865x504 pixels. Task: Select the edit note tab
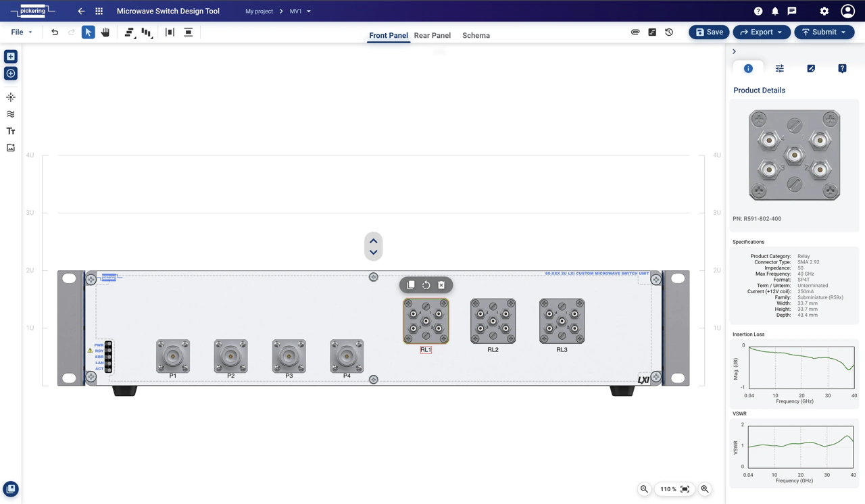pyautogui.click(x=811, y=68)
